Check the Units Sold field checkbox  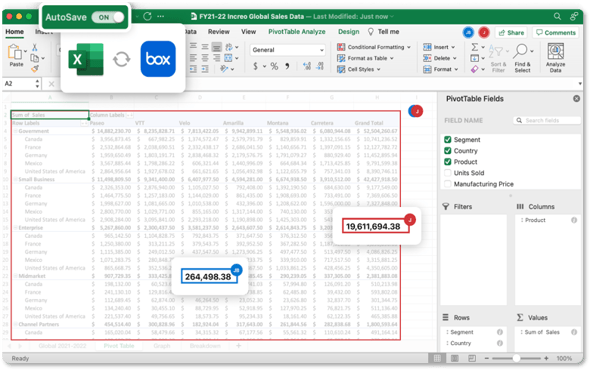pos(447,173)
